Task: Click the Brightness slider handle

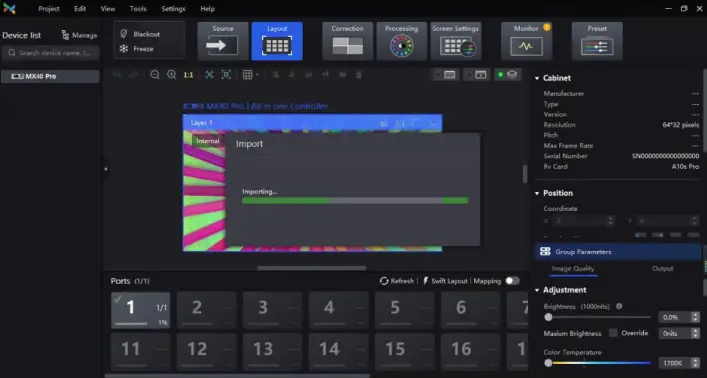Action: [x=548, y=317]
